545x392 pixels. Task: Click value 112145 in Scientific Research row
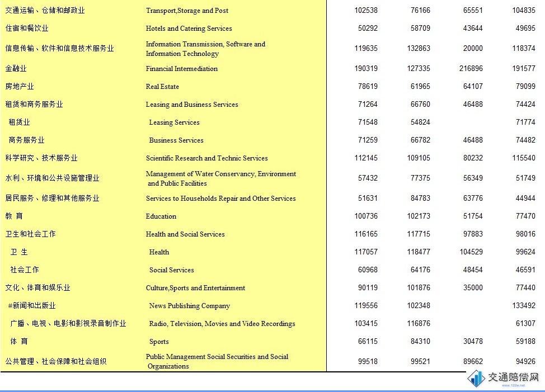(366, 158)
